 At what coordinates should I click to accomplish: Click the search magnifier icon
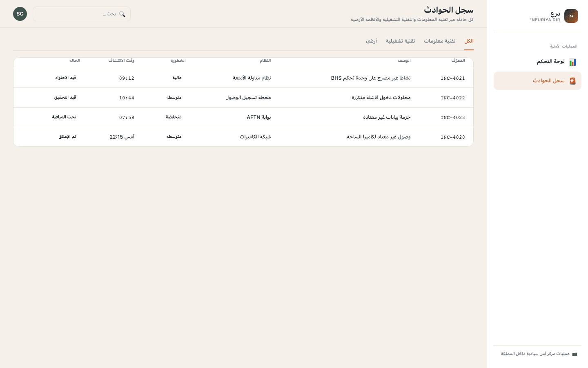point(122,14)
